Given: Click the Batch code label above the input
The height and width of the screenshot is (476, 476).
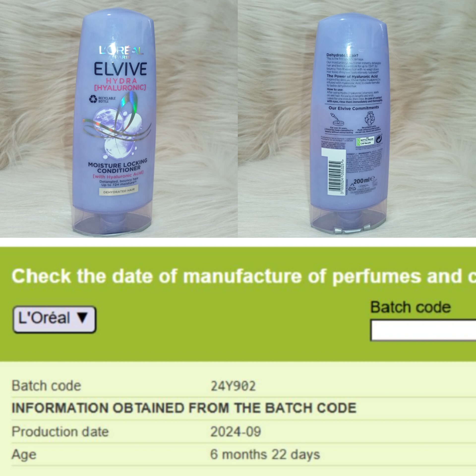Looking at the screenshot, I should pyautogui.click(x=411, y=307).
